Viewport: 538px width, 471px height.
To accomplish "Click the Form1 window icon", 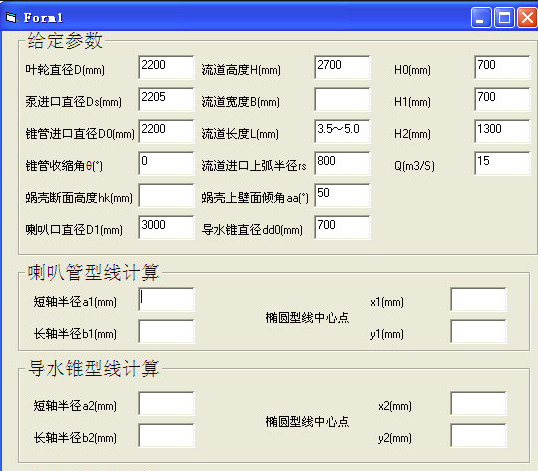I will click(x=11, y=17).
